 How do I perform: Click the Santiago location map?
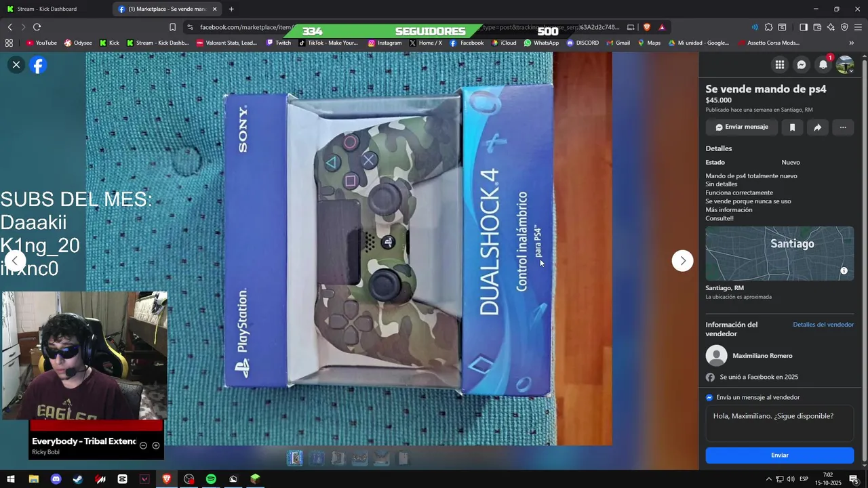point(779,253)
